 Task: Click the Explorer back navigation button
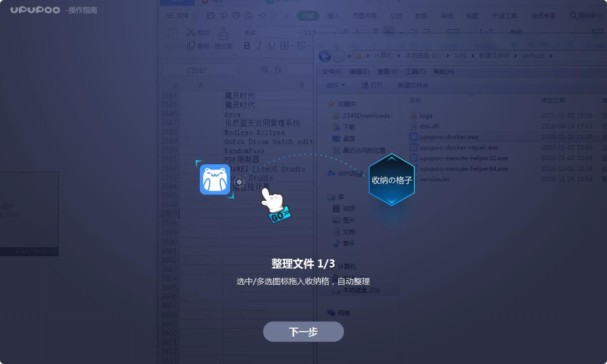tap(324, 56)
